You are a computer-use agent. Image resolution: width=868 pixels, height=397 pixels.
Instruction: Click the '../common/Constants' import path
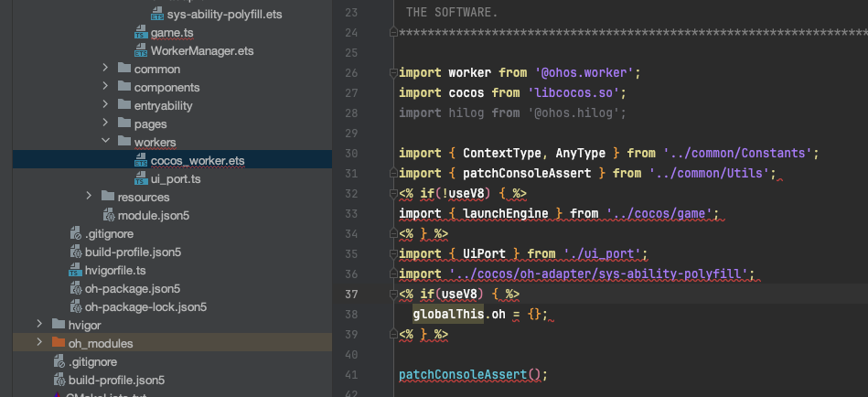[x=739, y=153]
